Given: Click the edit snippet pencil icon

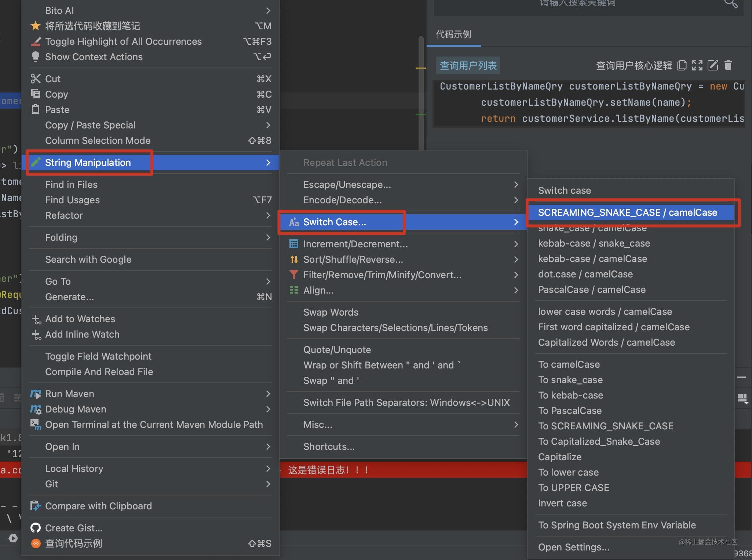Looking at the screenshot, I should pos(712,65).
